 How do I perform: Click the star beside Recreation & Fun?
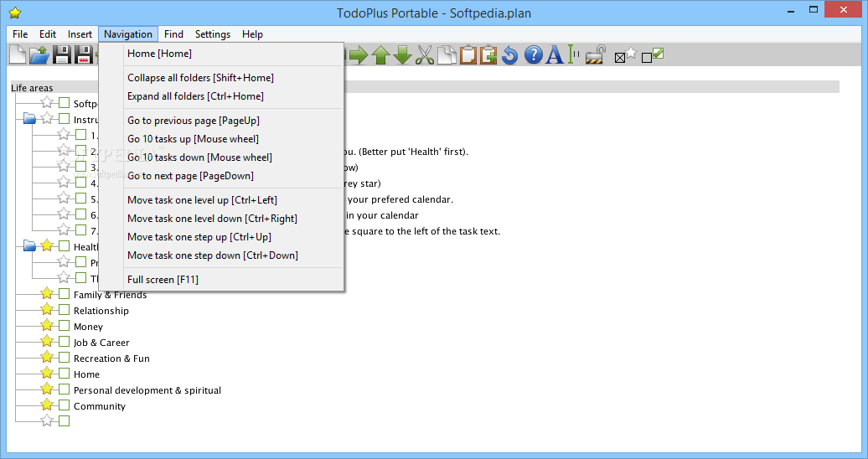pyautogui.click(x=47, y=358)
